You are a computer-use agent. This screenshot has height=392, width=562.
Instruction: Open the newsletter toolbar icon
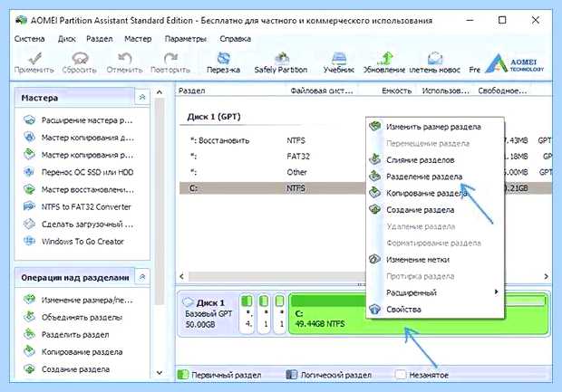click(x=435, y=58)
